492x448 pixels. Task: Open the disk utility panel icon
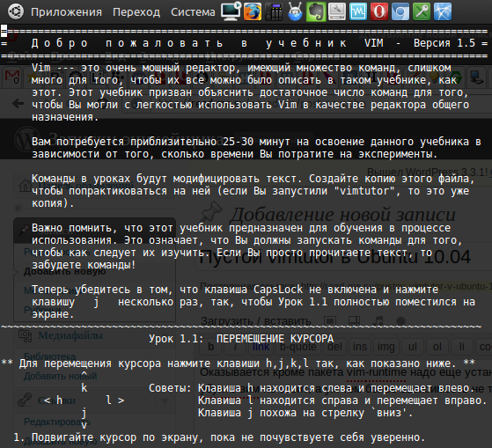pos(337,11)
